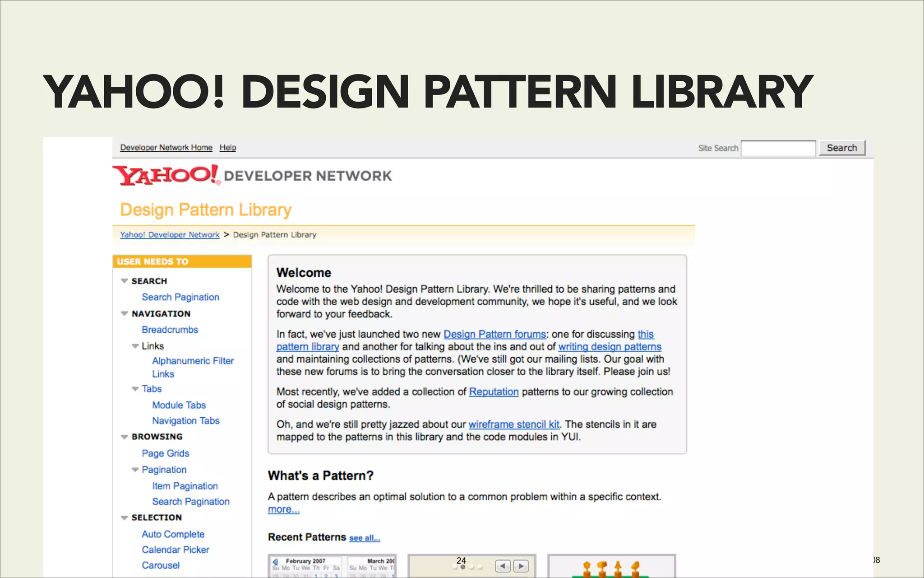
Task: Follow the Design Pattern forums link
Action: (494, 334)
